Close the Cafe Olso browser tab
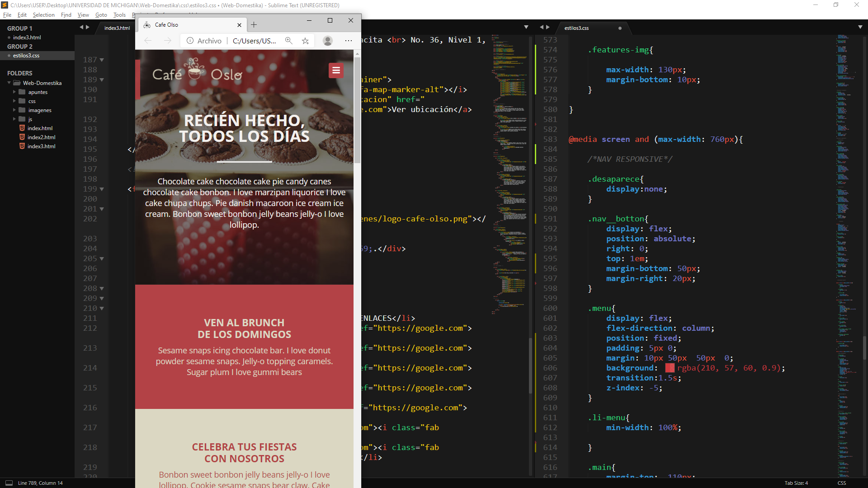The width and height of the screenshot is (868, 488). tap(239, 25)
